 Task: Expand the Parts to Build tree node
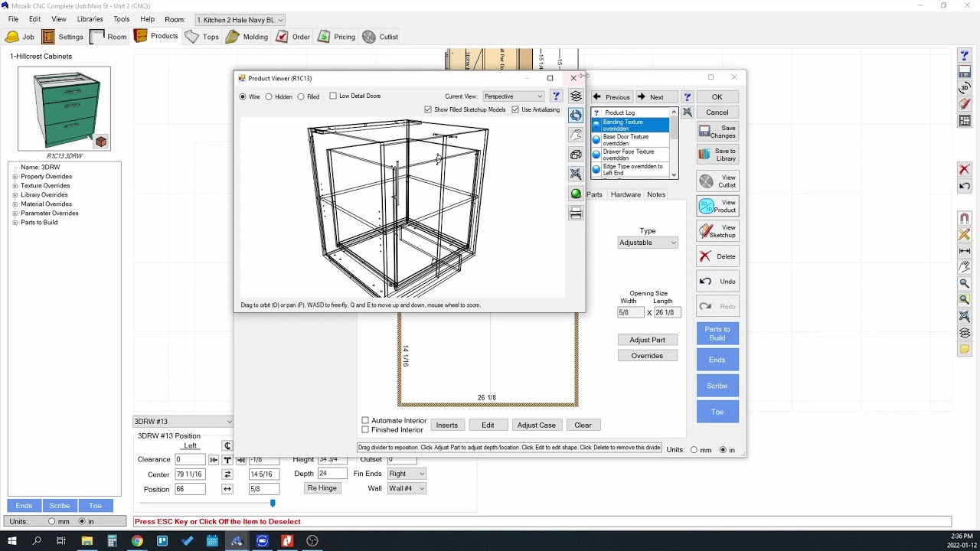point(15,223)
